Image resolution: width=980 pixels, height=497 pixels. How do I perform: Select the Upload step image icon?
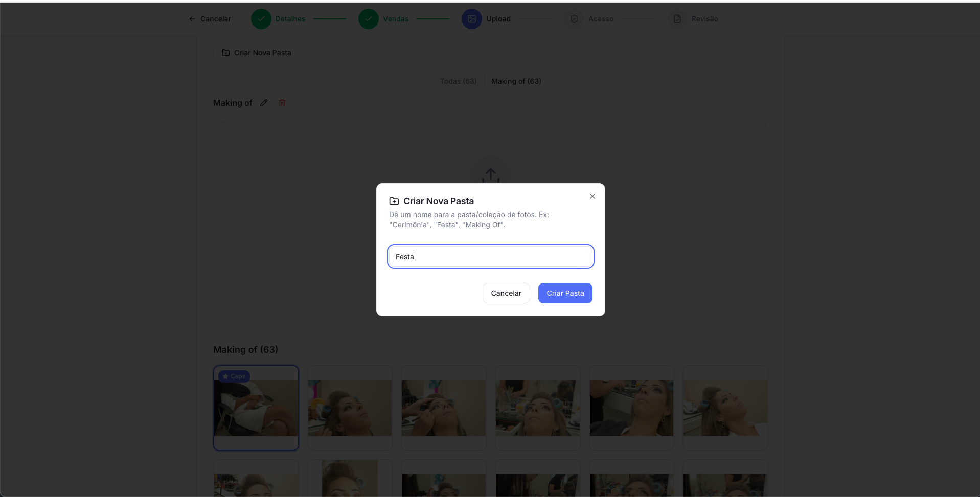click(x=472, y=19)
